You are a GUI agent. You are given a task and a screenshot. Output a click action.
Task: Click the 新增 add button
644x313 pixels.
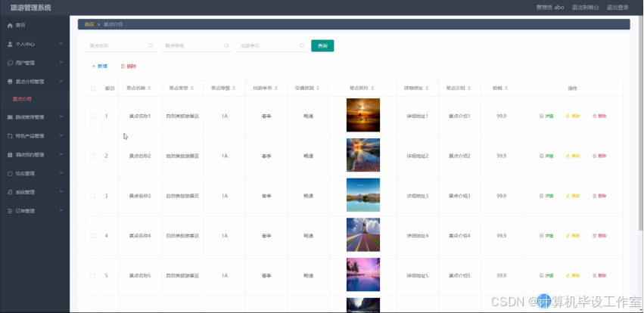[99, 66]
